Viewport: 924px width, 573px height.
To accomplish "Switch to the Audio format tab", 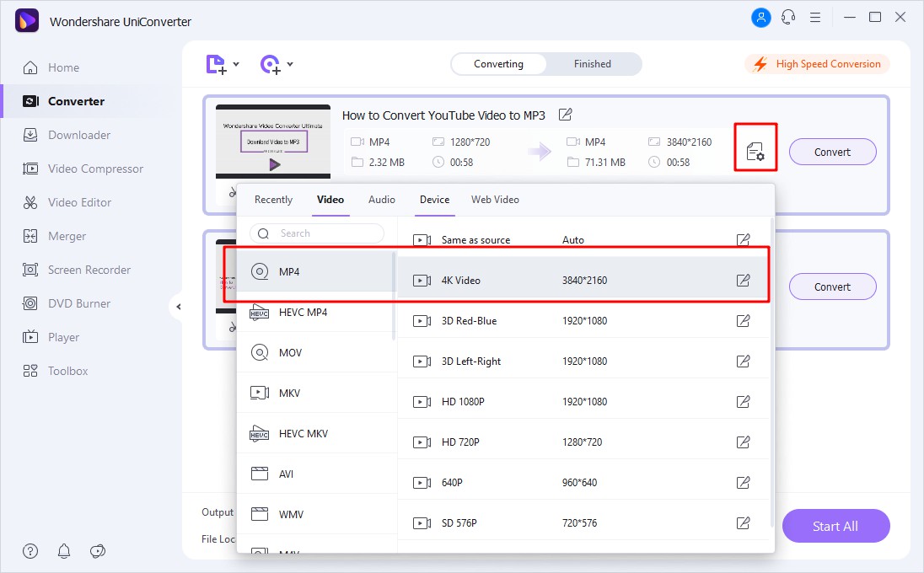I will coord(381,200).
